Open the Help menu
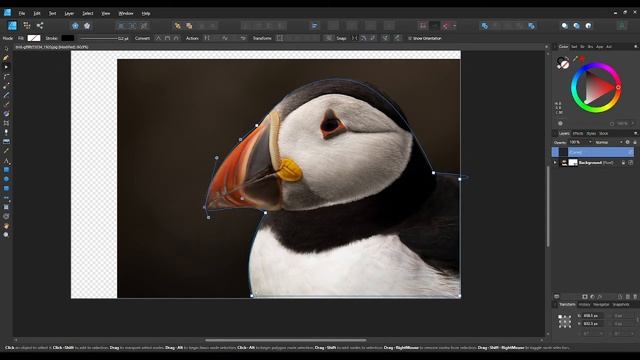The width and height of the screenshot is (640, 360). coord(146,13)
